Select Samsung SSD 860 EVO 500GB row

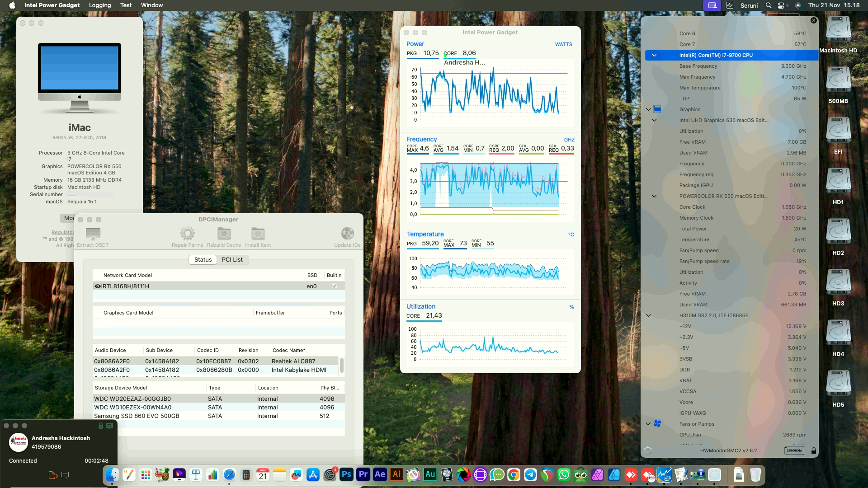click(x=219, y=416)
